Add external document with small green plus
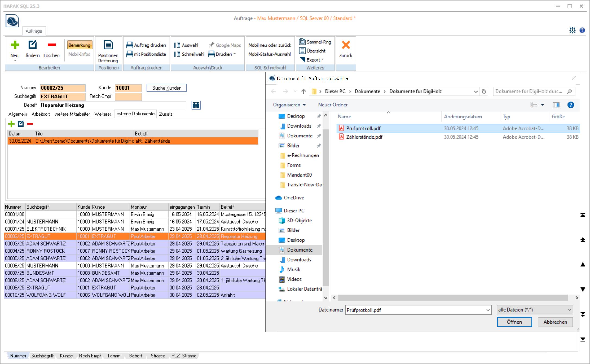This screenshot has width=590, height=364. (11, 124)
